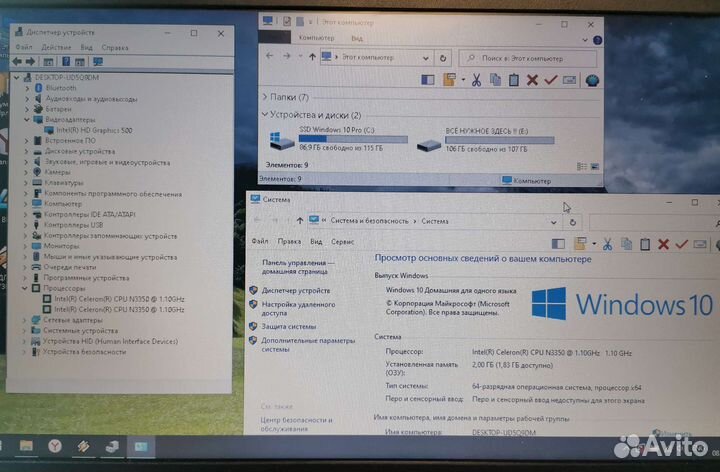
Task: Click the help icon in Device Manager toolbar
Action: tap(66, 62)
